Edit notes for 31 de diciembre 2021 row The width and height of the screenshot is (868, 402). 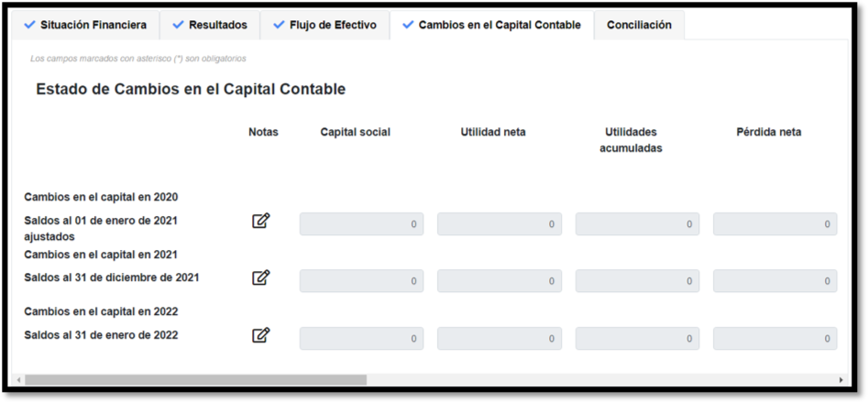tap(261, 277)
